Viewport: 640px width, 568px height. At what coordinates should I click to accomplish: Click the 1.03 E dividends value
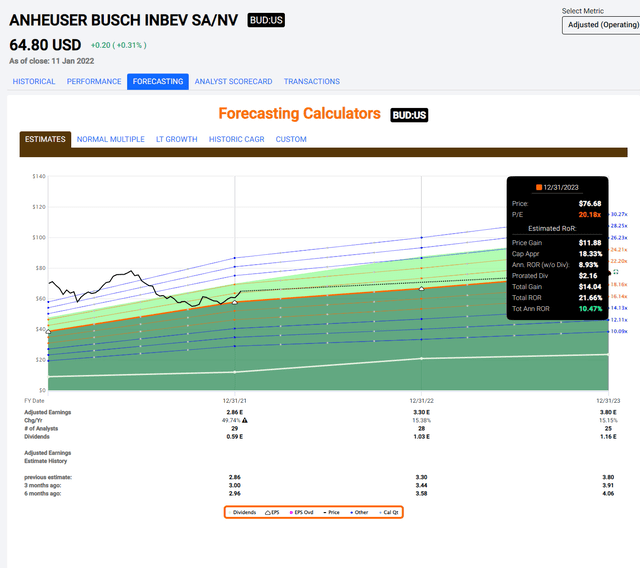click(x=422, y=437)
